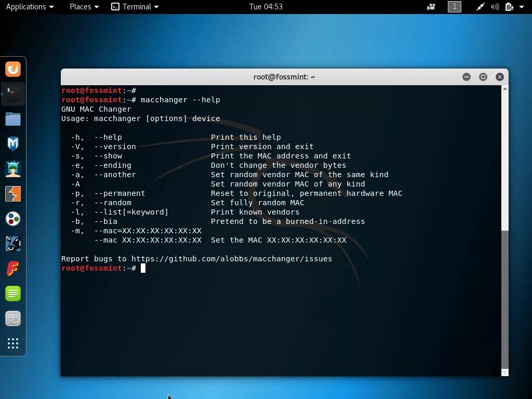Image resolution: width=532 pixels, height=399 pixels.
Task: Click the github.com/alobbs/macchanger/issues URL
Action: pyautogui.click(x=232, y=259)
